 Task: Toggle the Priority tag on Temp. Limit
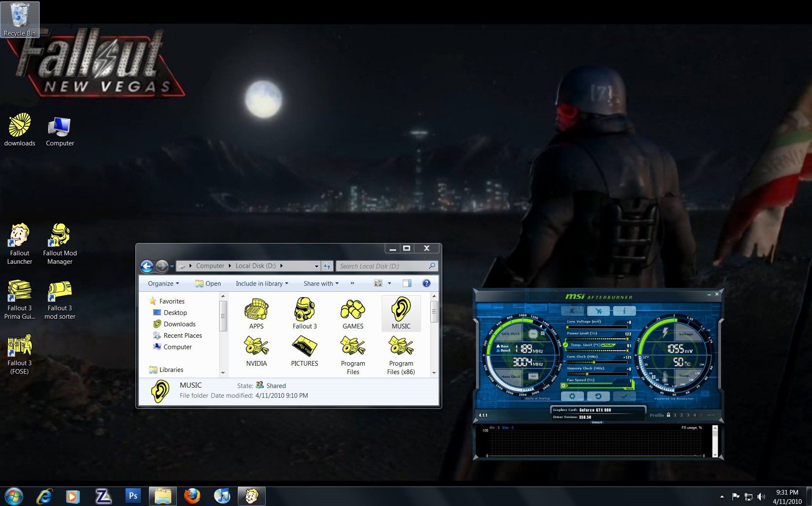point(608,345)
